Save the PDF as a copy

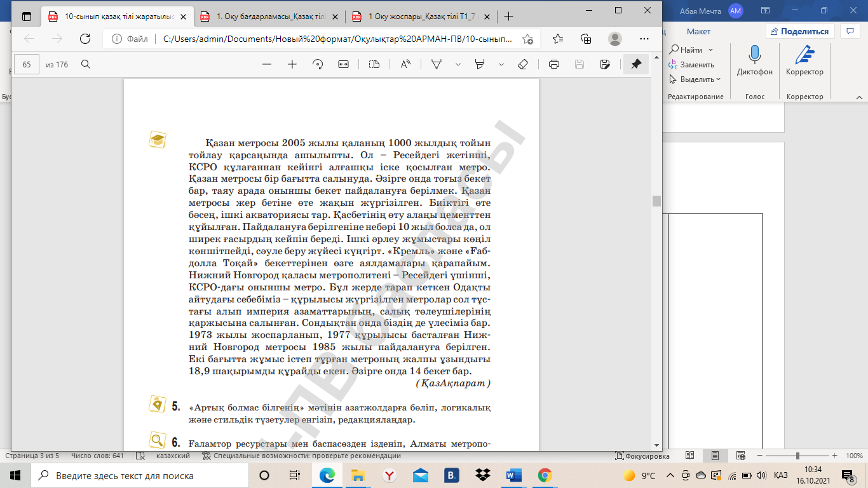click(605, 64)
